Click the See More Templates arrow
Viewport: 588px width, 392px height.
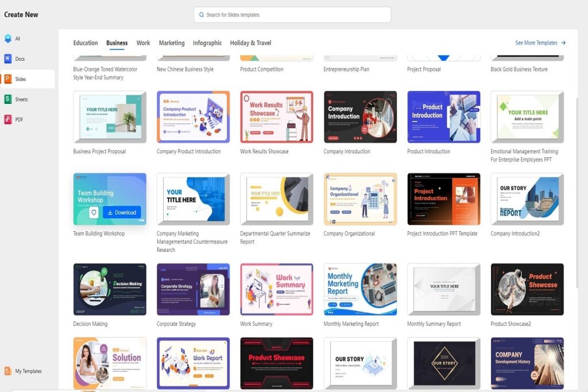[563, 43]
